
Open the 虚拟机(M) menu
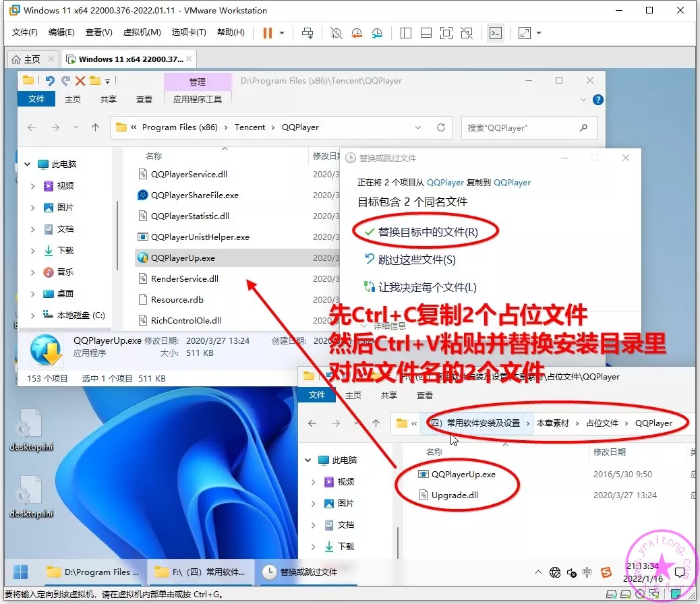coord(142,32)
